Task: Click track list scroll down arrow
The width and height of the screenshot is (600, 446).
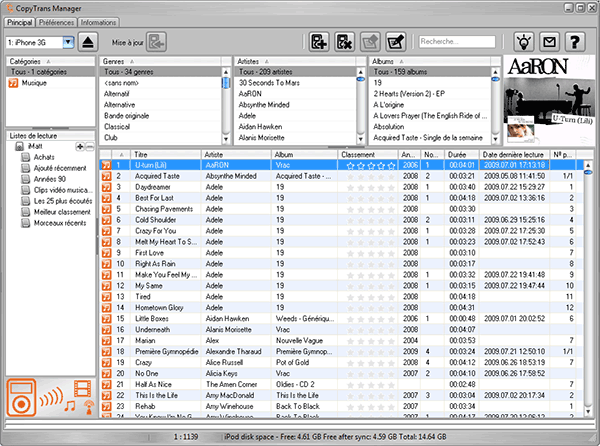Action: (588, 412)
